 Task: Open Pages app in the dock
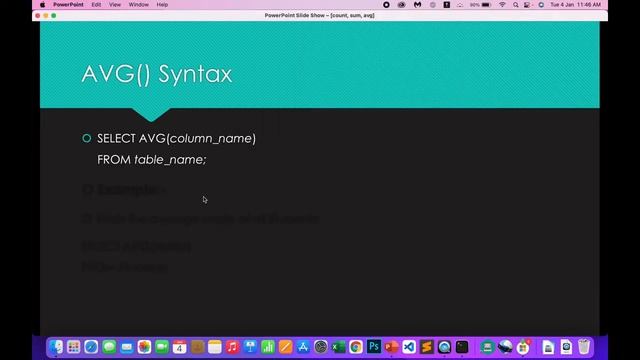point(285,347)
